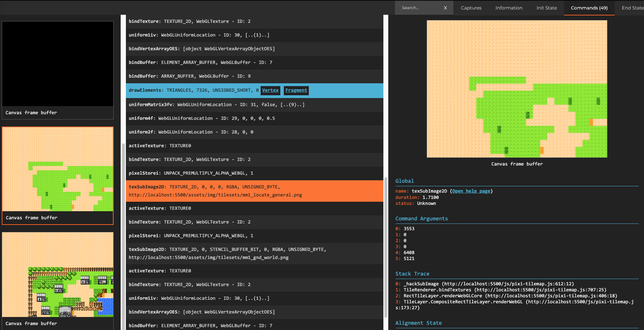Select texSubImage2D mm1_gnd_world.png command

tap(254, 253)
